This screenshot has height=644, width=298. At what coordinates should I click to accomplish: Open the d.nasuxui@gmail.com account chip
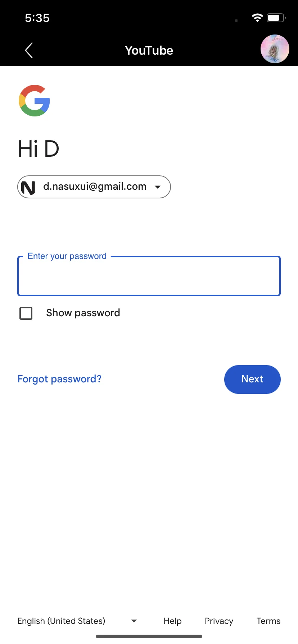click(x=94, y=187)
